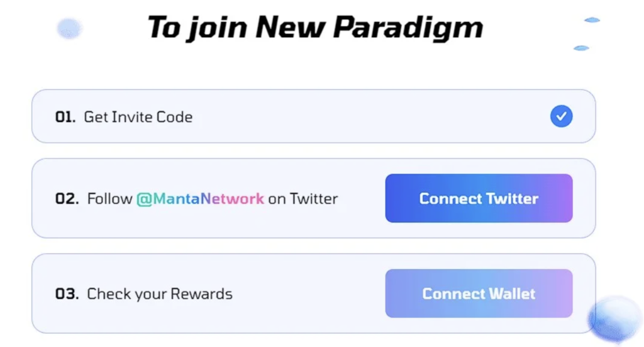Click the blue checkmark on Get Invite Code
Image resolution: width=644 pixels, height=347 pixels.
coord(561,116)
